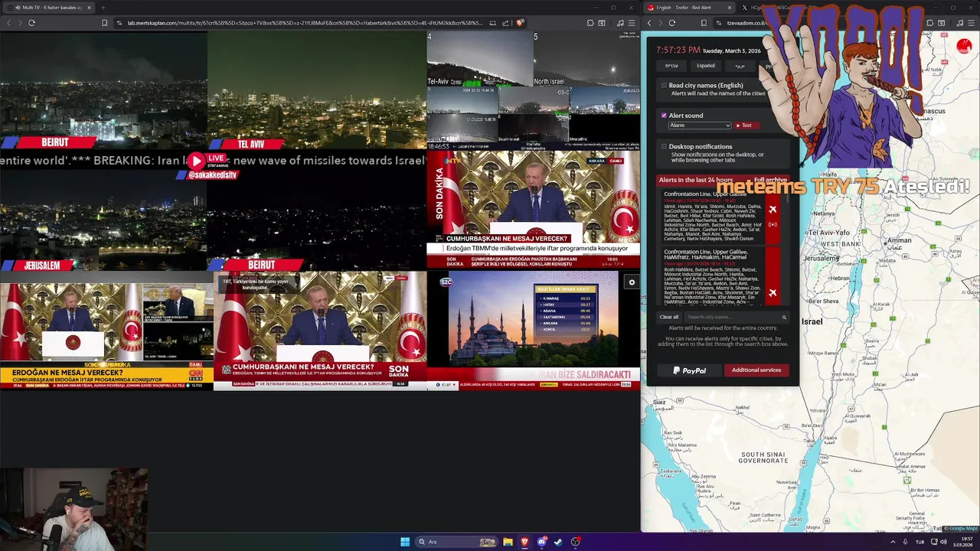Open the Full archive link
This screenshot has width=980, height=551.
[x=769, y=180]
